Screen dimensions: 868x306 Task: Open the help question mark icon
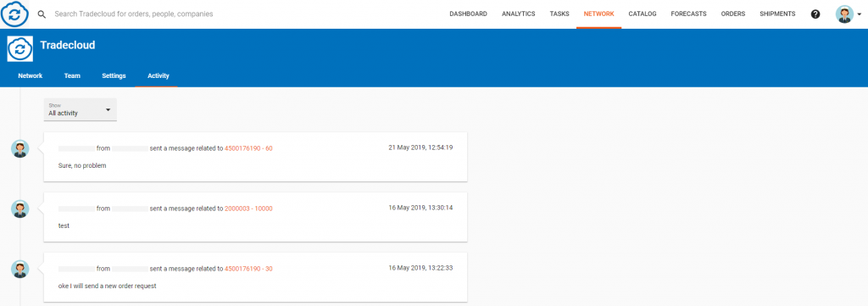click(815, 14)
